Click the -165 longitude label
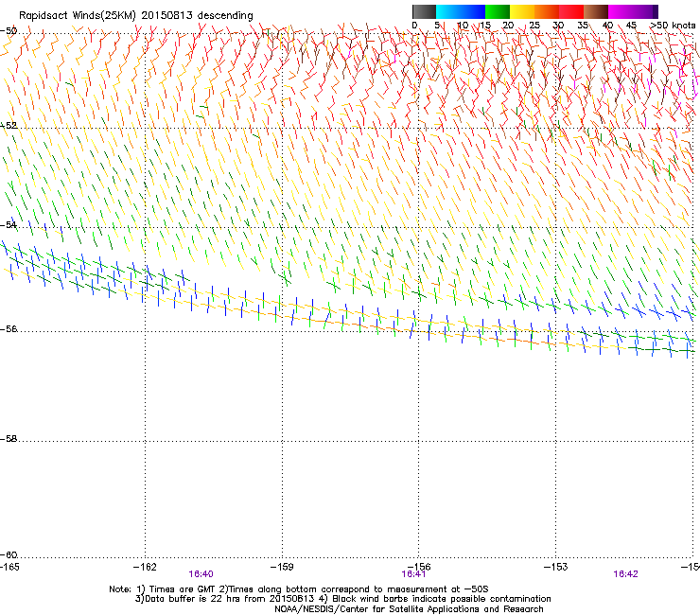The width and height of the screenshot is (700, 615). [9, 567]
